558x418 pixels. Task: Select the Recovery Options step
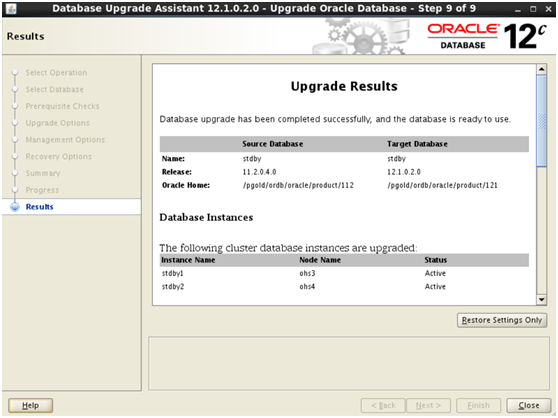pyautogui.click(x=59, y=156)
